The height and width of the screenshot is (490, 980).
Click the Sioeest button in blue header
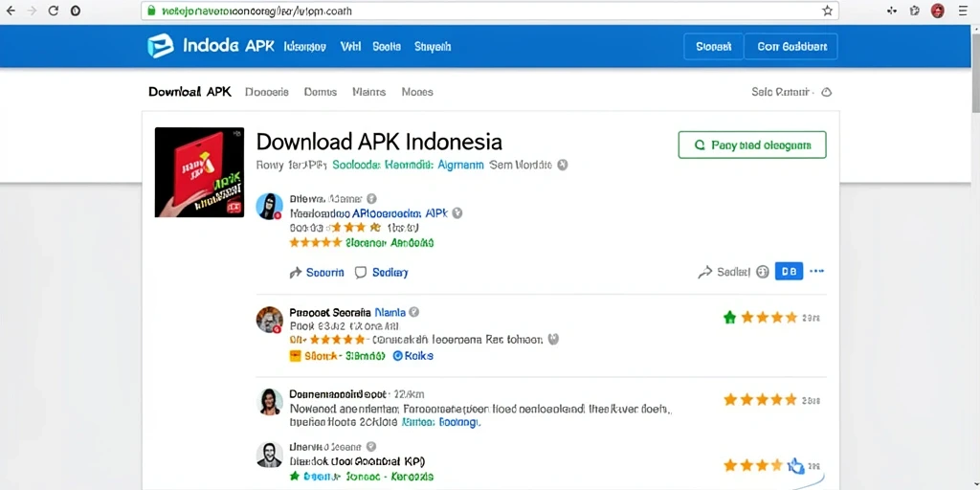pyautogui.click(x=713, y=46)
